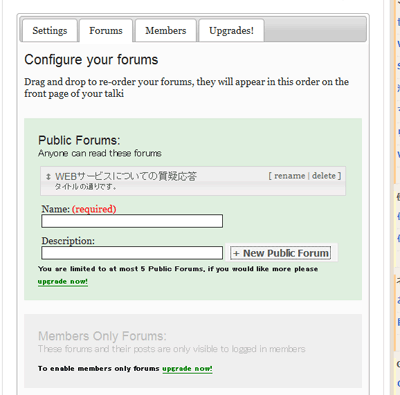400x395 pixels.
Task: Open the Upgrades! tab
Action: (231, 30)
